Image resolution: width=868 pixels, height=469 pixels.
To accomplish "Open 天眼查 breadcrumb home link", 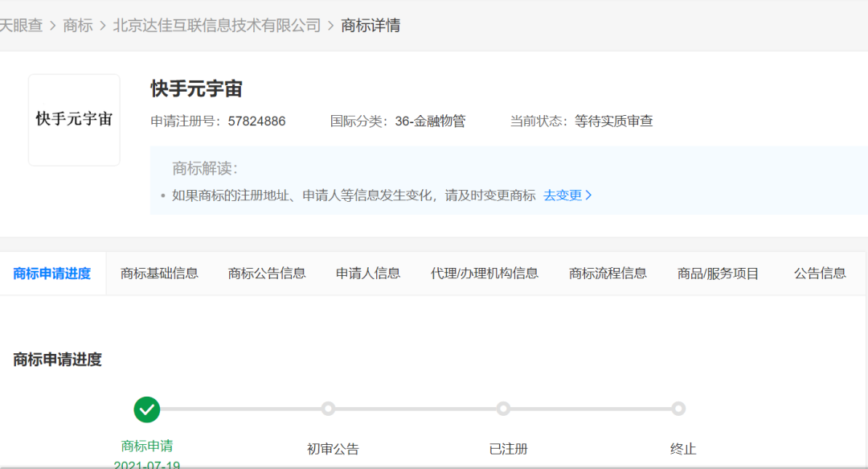I will tap(21, 26).
